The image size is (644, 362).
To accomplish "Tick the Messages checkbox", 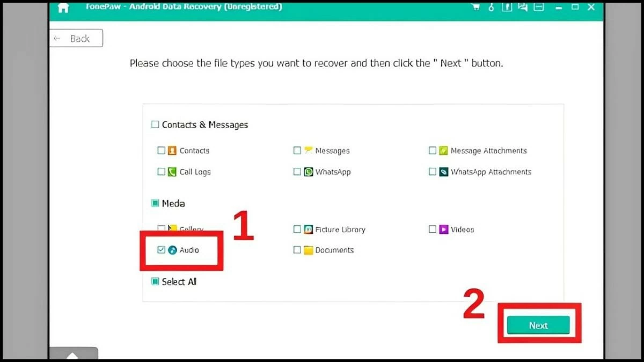I will (297, 151).
